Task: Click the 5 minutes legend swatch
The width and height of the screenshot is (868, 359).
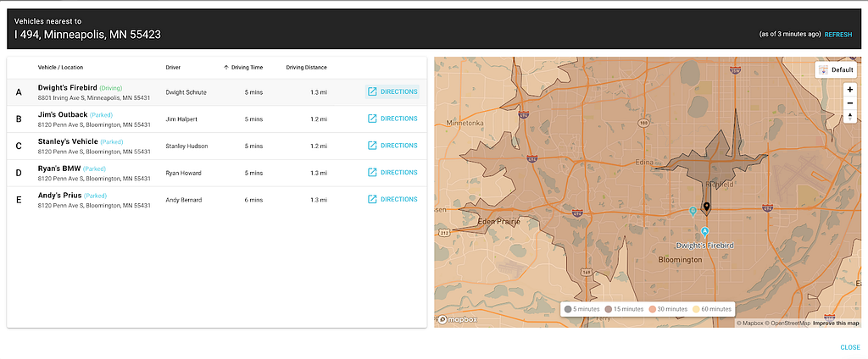Action: coord(568,309)
